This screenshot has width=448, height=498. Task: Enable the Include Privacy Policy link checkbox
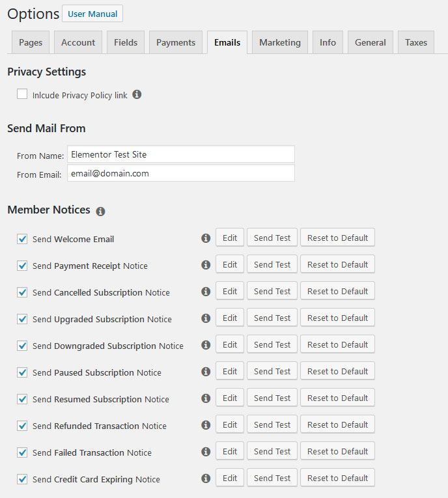tap(22, 94)
